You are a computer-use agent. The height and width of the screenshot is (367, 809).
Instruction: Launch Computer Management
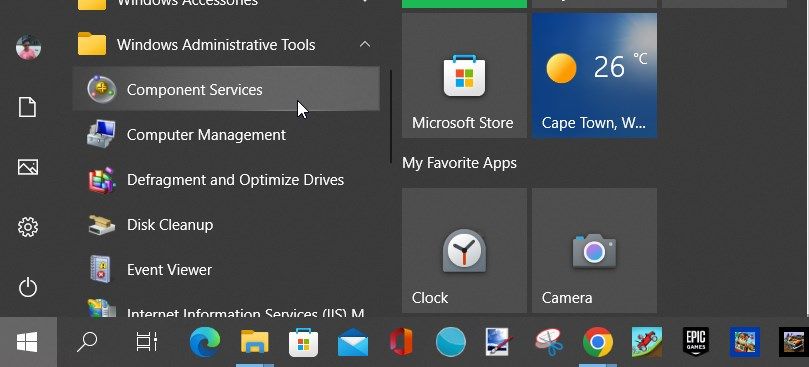pos(226,135)
